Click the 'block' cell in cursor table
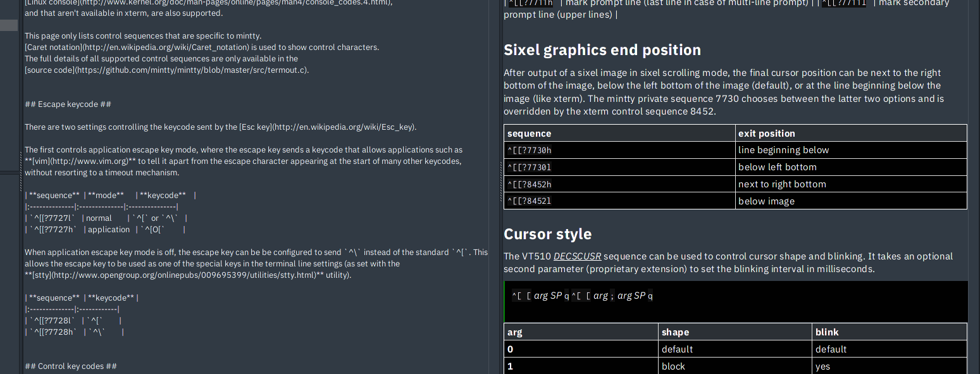 pos(673,366)
